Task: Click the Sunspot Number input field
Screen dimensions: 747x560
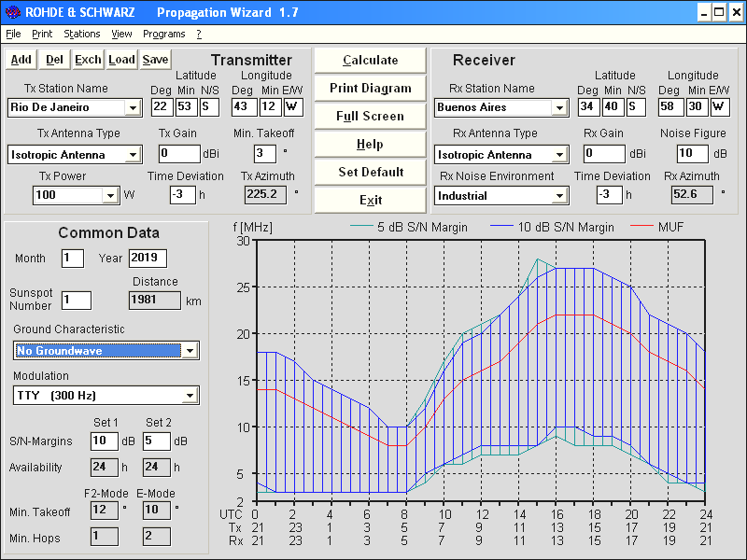Action: [x=77, y=301]
